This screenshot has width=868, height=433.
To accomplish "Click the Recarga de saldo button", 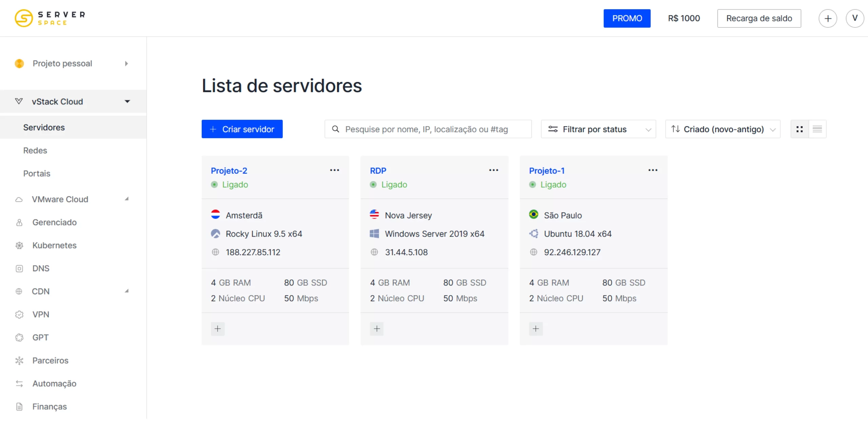I will pos(759,18).
